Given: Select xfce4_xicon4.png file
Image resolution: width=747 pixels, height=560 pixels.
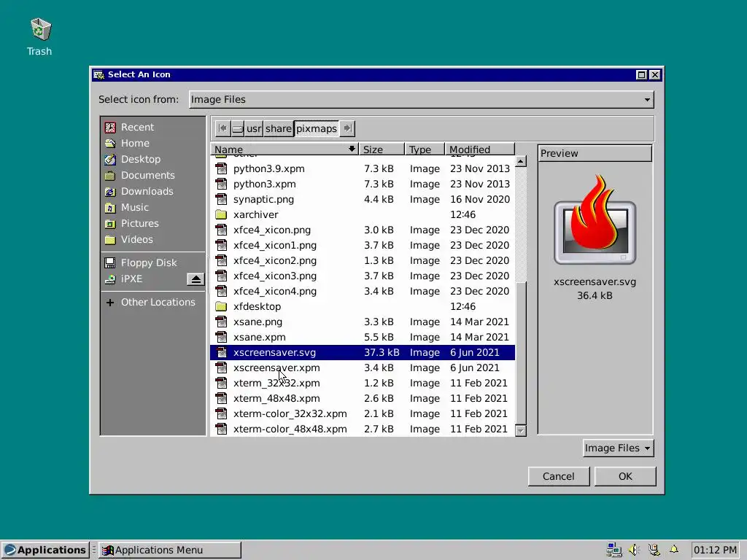Looking at the screenshot, I should (362, 291).
